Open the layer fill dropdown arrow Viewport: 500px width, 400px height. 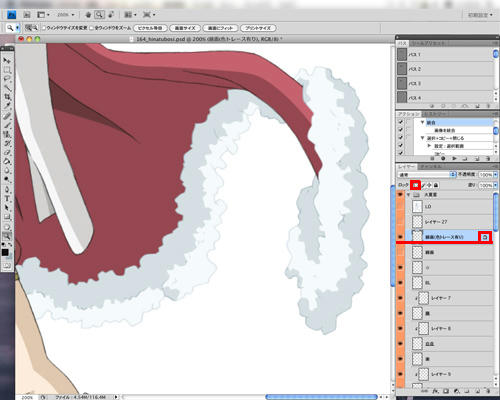(x=495, y=185)
